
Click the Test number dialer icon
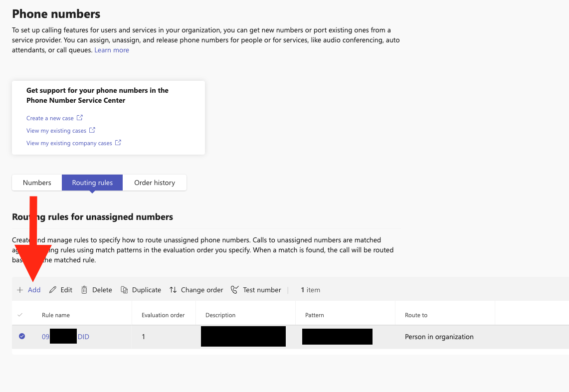(x=234, y=289)
